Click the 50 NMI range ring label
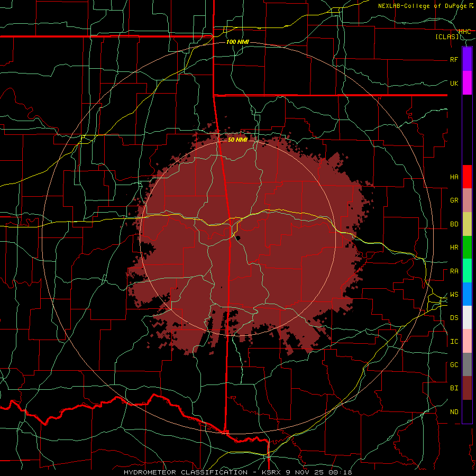The width and height of the screenshot is (476, 476). [x=237, y=140]
